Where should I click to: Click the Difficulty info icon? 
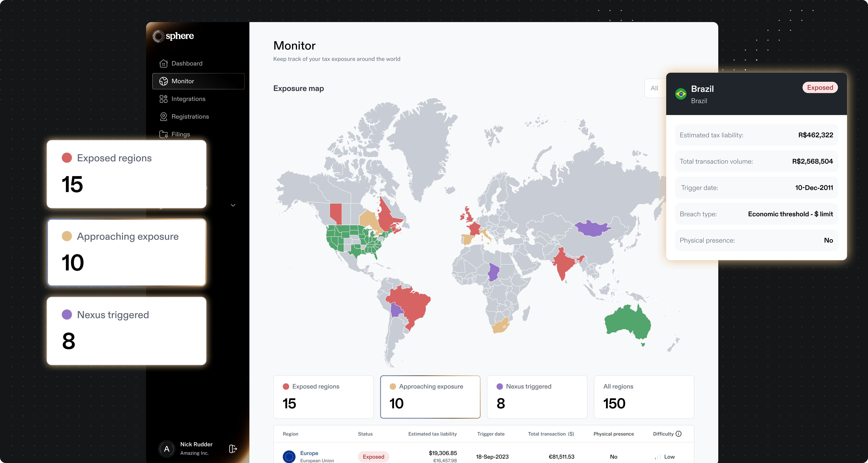pos(679,434)
